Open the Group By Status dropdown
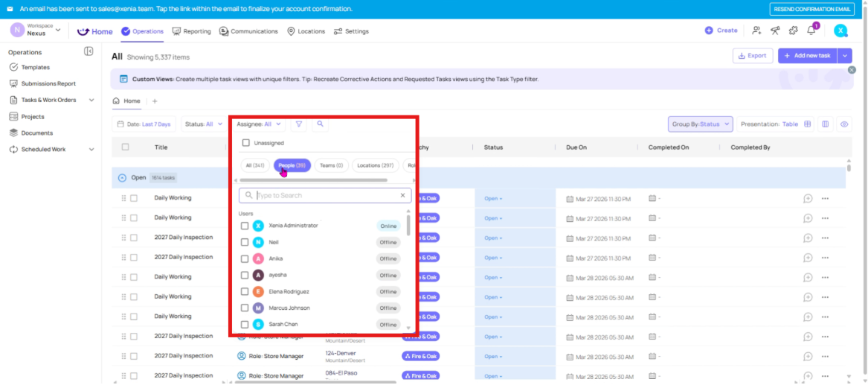Viewport: 868px width, 385px height. click(x=701, y=124)
